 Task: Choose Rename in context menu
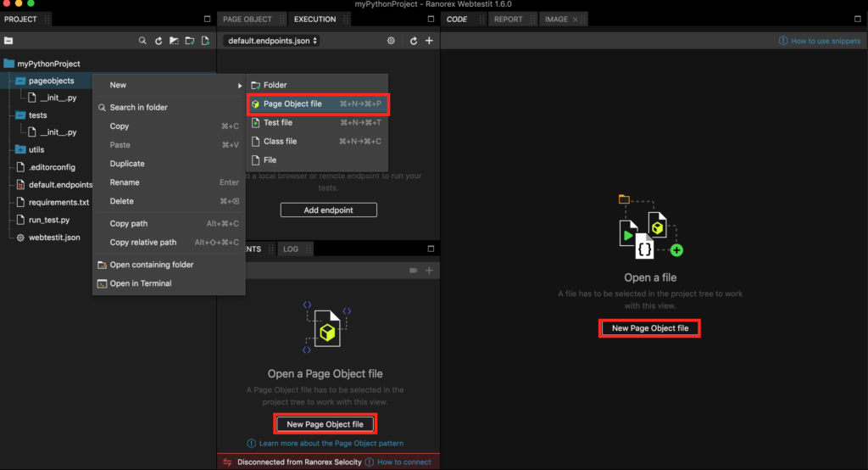(x=169, y=182)
